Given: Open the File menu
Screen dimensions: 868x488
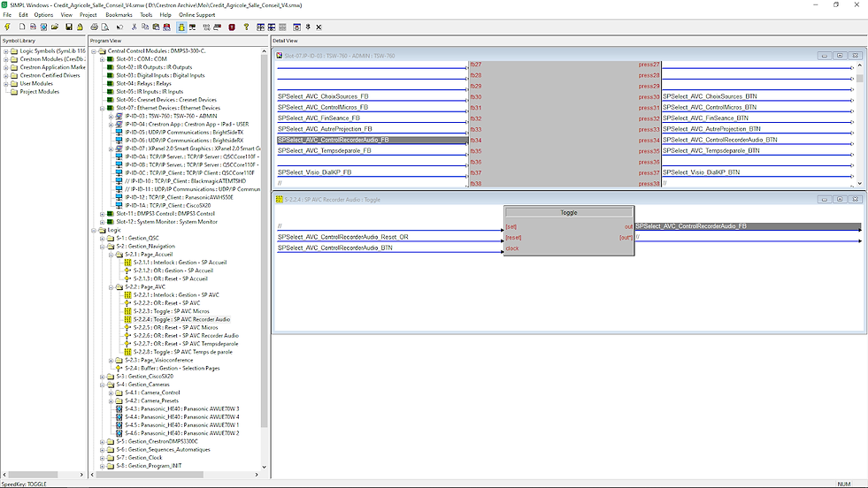Looking at the screenshot, I should click(7, 15).
